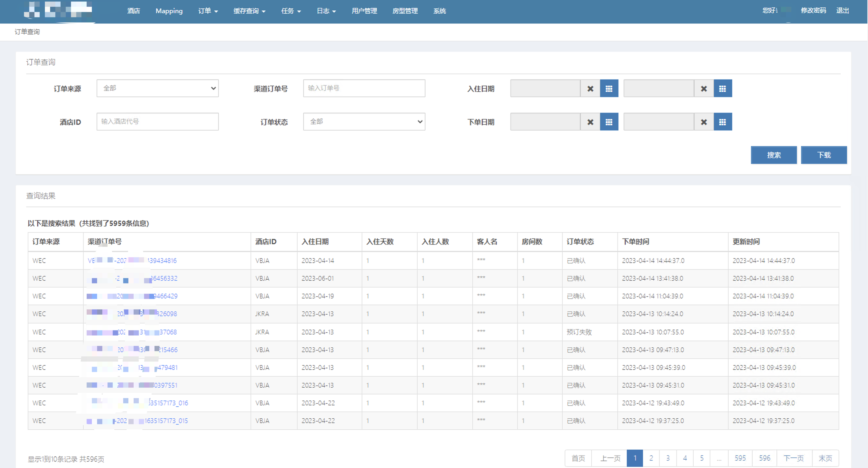Open order link ending 39434816
The width and height of the screenshot is (868, 468).
tap(132, 260)
